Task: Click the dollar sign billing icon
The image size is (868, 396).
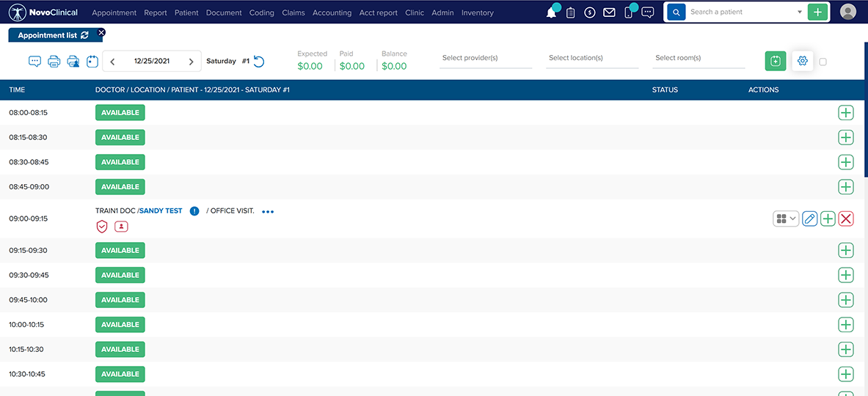Action: [589, 12]
